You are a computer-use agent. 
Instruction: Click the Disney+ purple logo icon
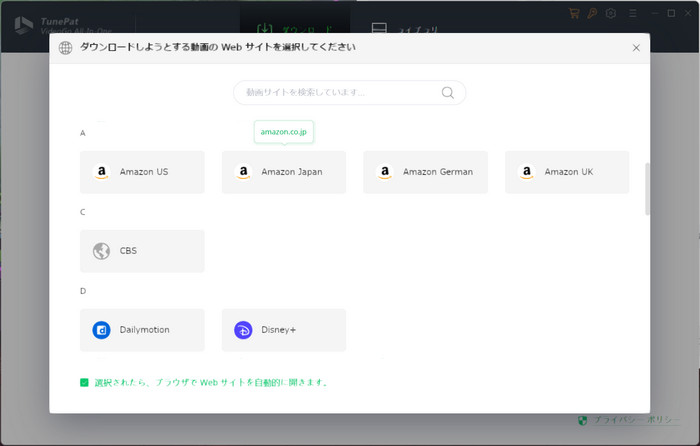[x=243, y=330]
